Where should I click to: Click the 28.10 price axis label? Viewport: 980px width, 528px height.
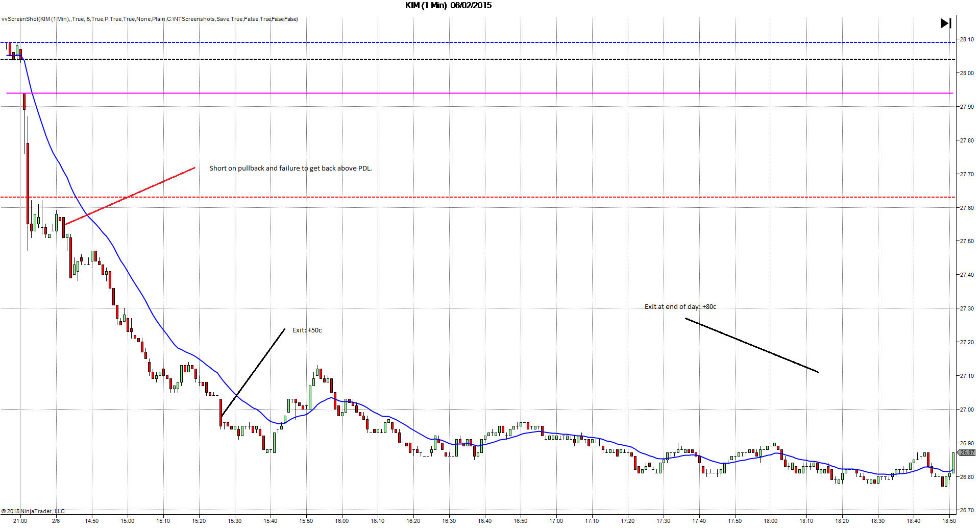point(967,39)
